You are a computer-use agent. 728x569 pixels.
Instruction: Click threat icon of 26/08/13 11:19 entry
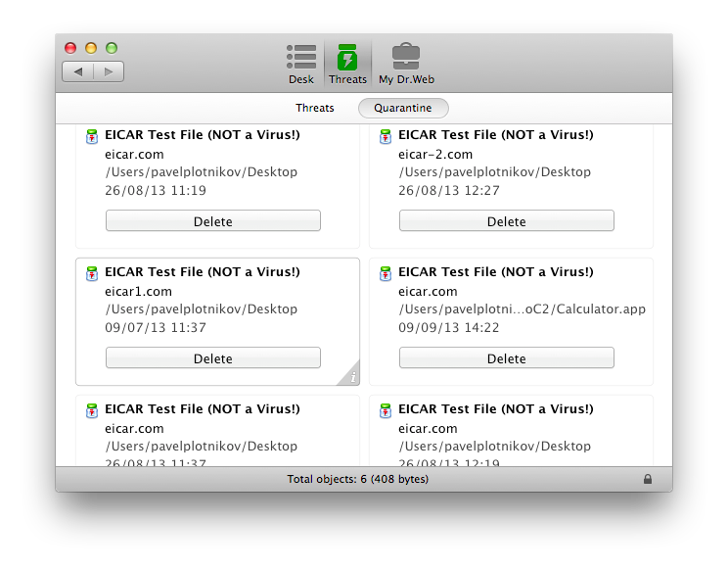[92, 136]
